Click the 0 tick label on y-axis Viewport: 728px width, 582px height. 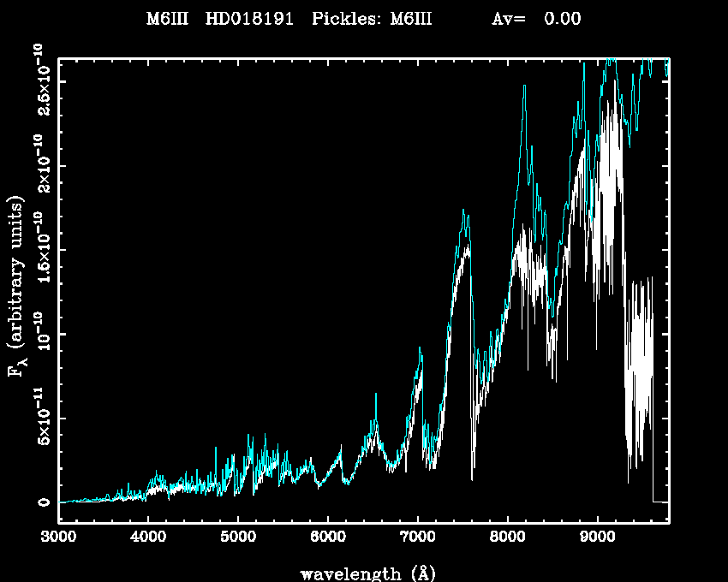pos(42,502)
